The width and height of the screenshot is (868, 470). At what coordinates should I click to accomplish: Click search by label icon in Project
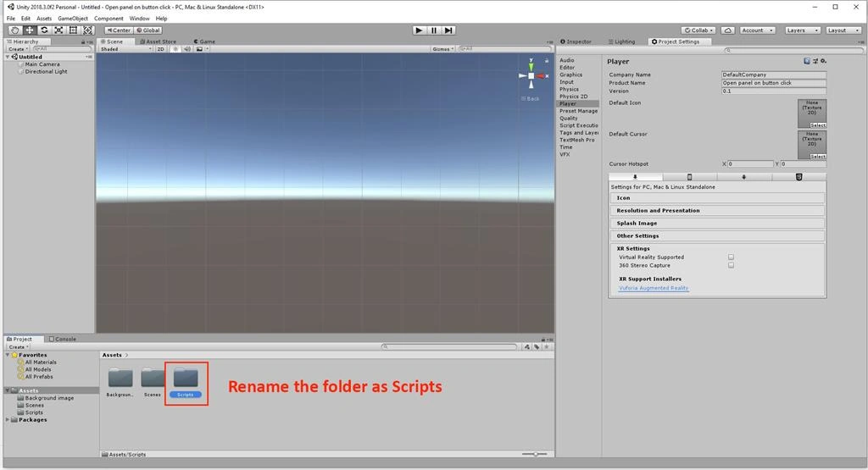(537, 346)
